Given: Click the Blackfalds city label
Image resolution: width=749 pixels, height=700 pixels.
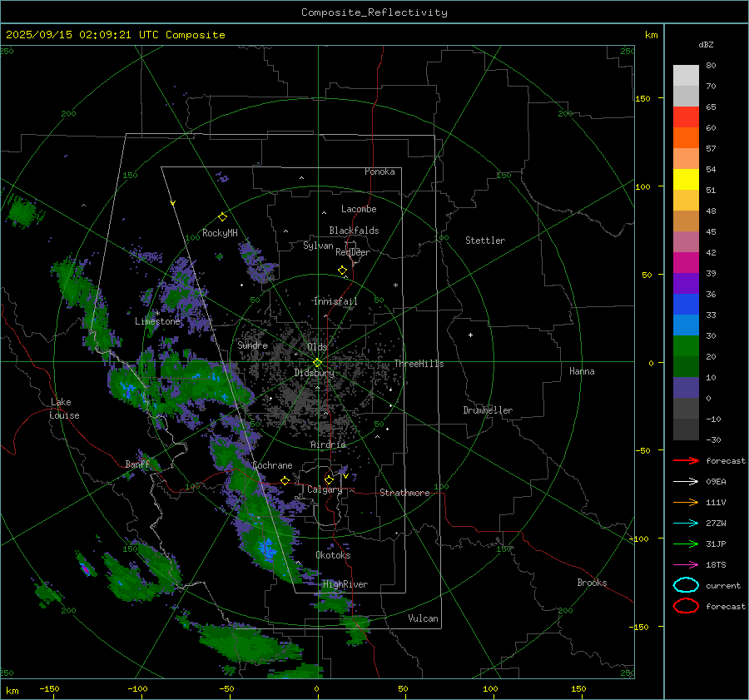Looking at the screenshot, I should pos(354,231).
